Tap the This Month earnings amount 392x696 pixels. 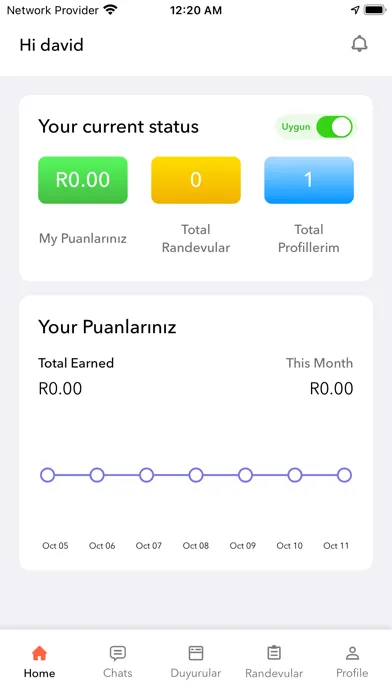(x=331, y=388)
